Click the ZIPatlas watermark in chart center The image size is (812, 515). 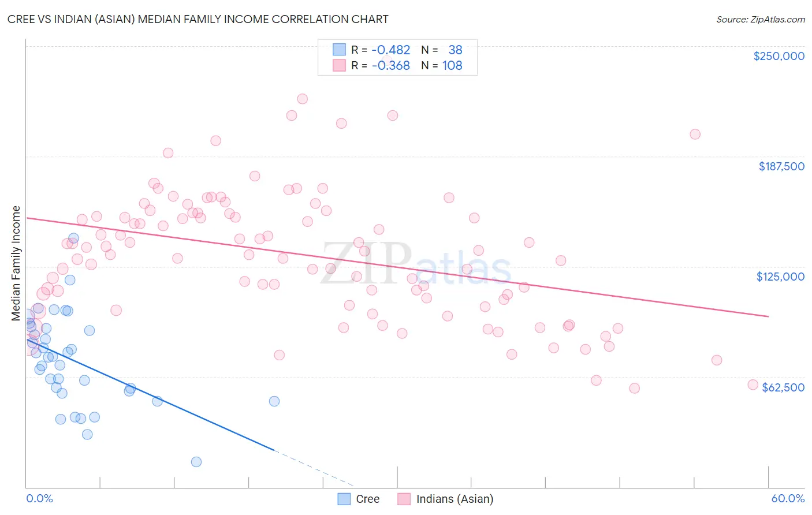coord(416,264)
